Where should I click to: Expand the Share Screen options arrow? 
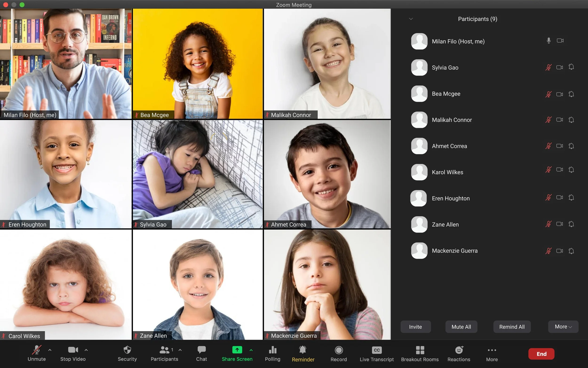point(251,350)
